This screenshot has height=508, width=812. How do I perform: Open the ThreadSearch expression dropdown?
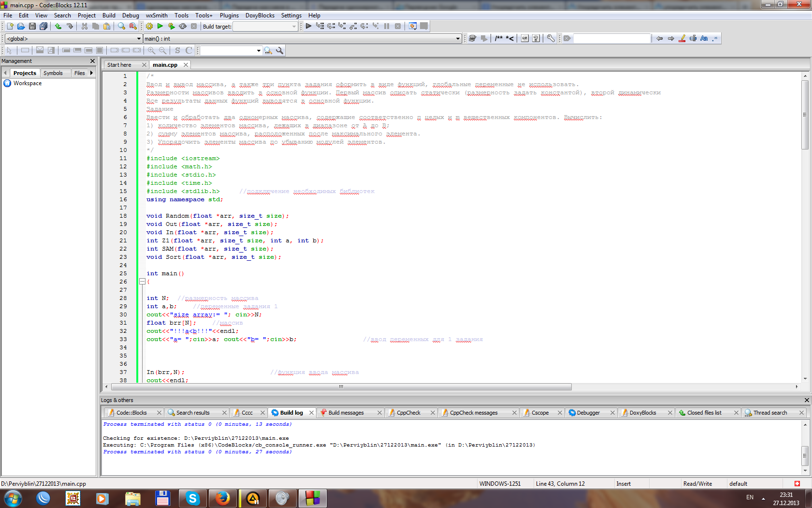click(259, 50)
